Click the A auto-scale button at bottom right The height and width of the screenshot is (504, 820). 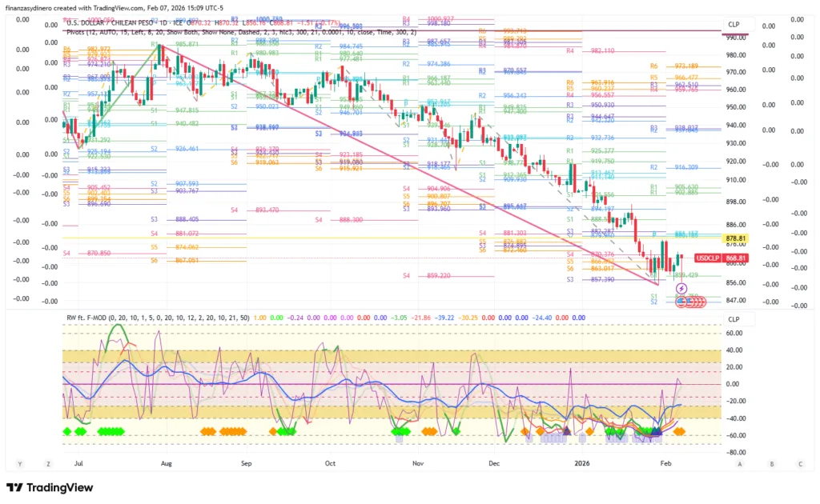click(x=740, y=463)
